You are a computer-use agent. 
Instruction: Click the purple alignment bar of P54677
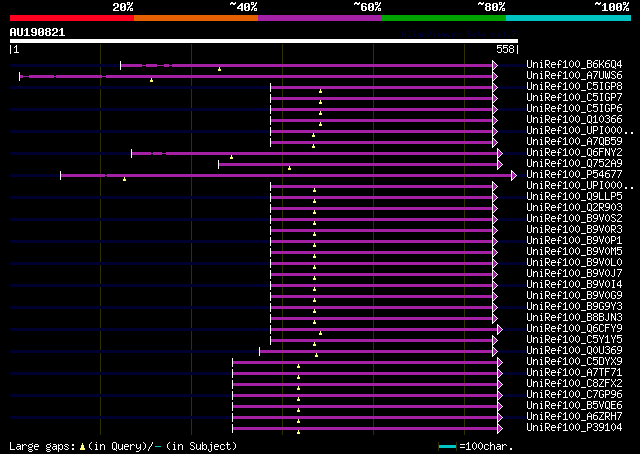[286, 176]
